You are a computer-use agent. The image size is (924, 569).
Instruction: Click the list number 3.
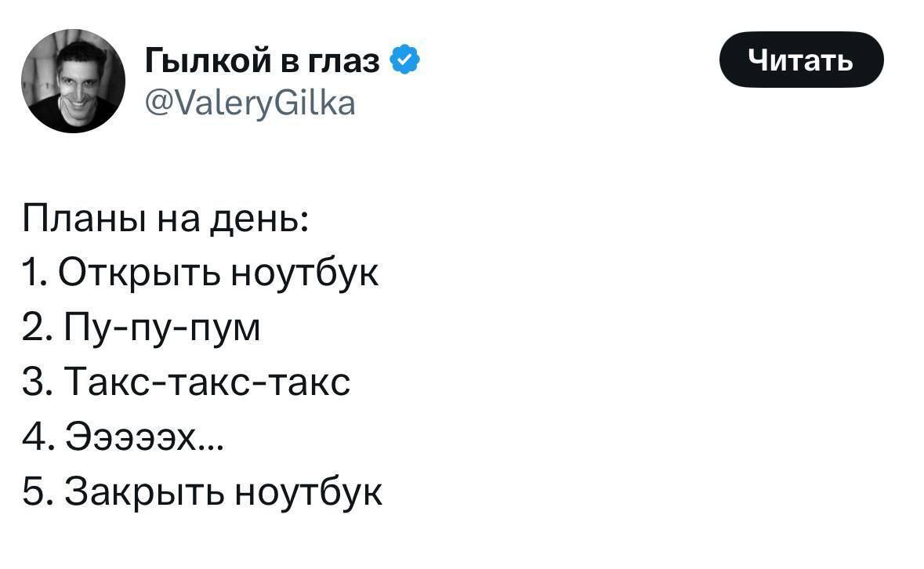[33, 383]
